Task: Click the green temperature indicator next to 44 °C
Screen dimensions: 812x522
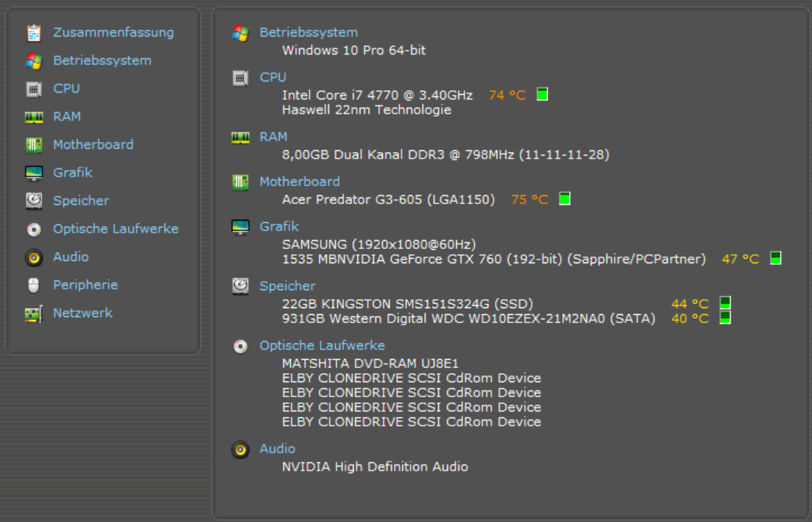Action: pos(725,302)
